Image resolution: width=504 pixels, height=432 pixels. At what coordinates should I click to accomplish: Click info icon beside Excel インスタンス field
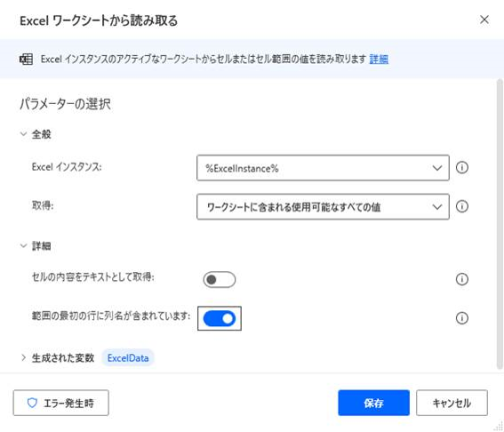[462, 167]
